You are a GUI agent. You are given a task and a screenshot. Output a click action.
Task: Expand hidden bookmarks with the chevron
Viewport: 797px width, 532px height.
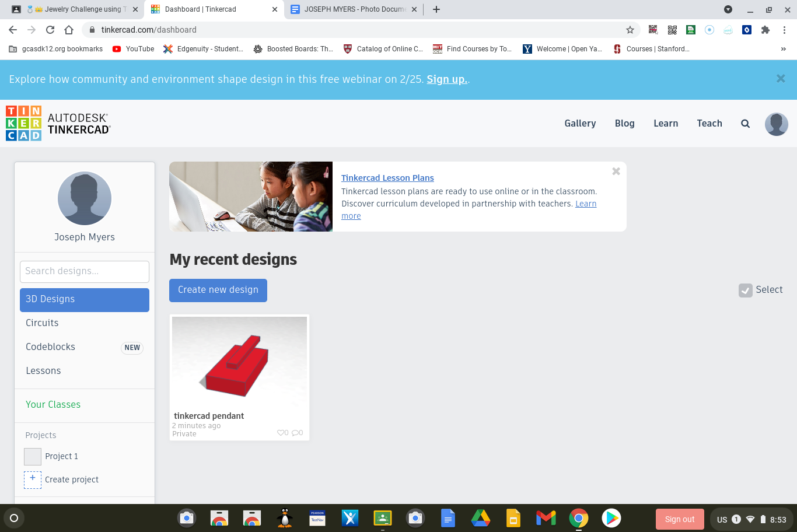point(784,49)
